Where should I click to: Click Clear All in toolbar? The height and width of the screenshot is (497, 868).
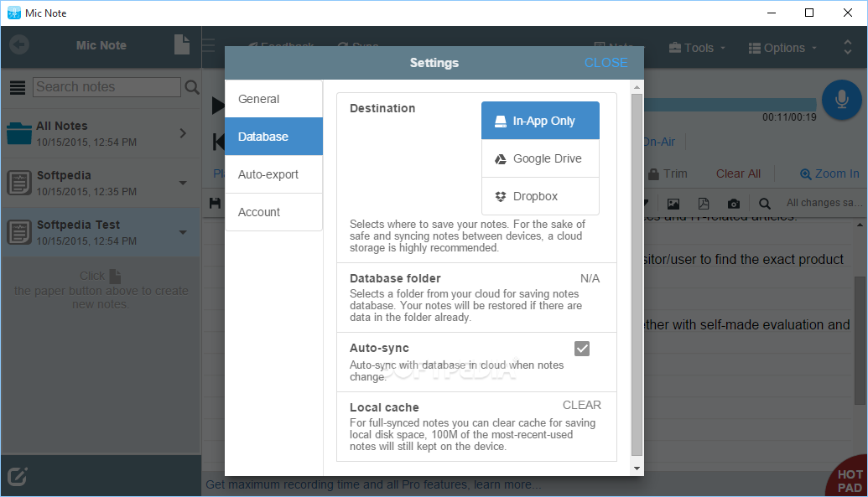(x=738, y=173)
